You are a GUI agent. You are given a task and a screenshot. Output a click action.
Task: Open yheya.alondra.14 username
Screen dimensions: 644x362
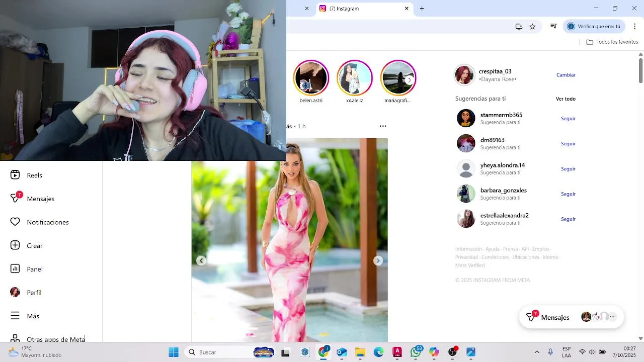pos(503,165)
